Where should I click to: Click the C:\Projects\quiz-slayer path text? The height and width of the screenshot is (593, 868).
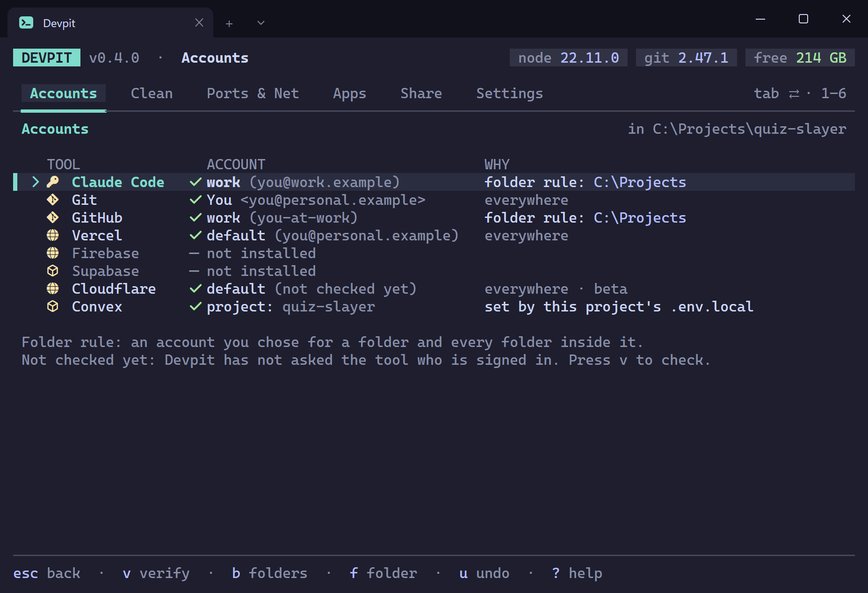(x=749, y=129)
